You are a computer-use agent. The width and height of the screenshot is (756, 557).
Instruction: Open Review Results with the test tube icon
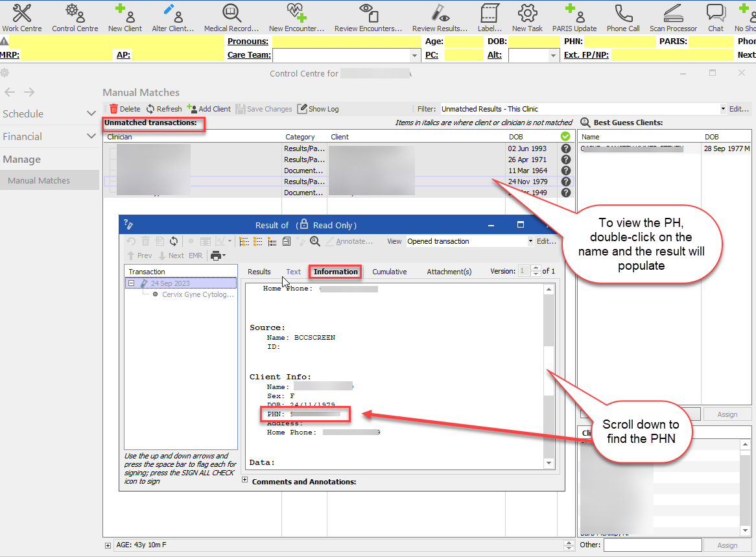pyautogui.click(x=440, y=18)
